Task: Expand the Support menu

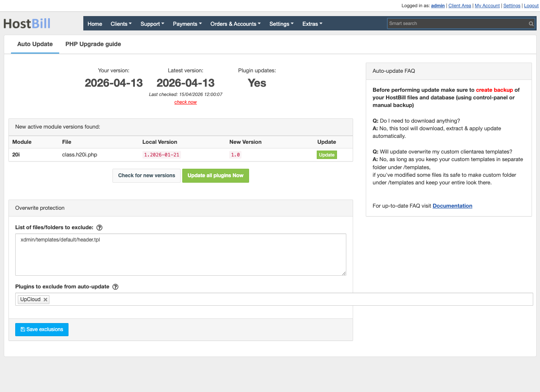Action: (x=152, y=24)
